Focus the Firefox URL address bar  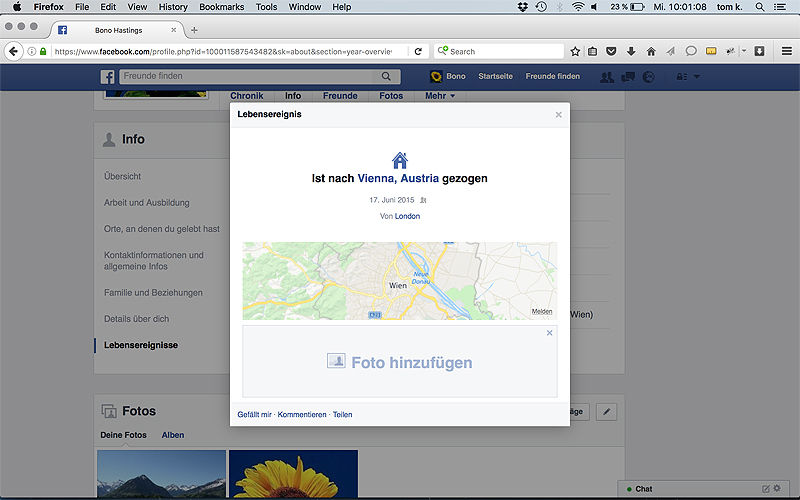click(223, 51)
